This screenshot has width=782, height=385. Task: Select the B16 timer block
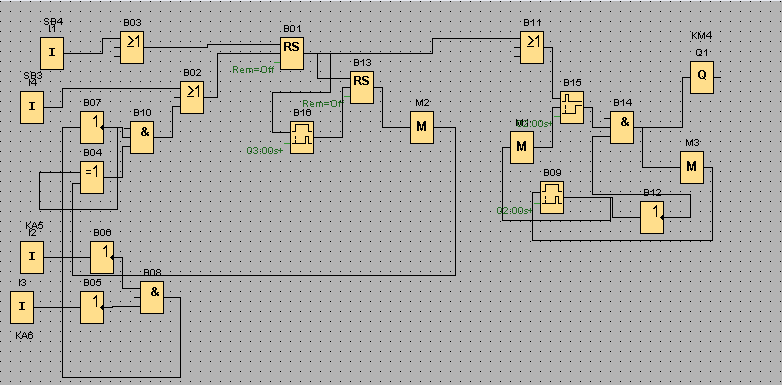[302, 137]
